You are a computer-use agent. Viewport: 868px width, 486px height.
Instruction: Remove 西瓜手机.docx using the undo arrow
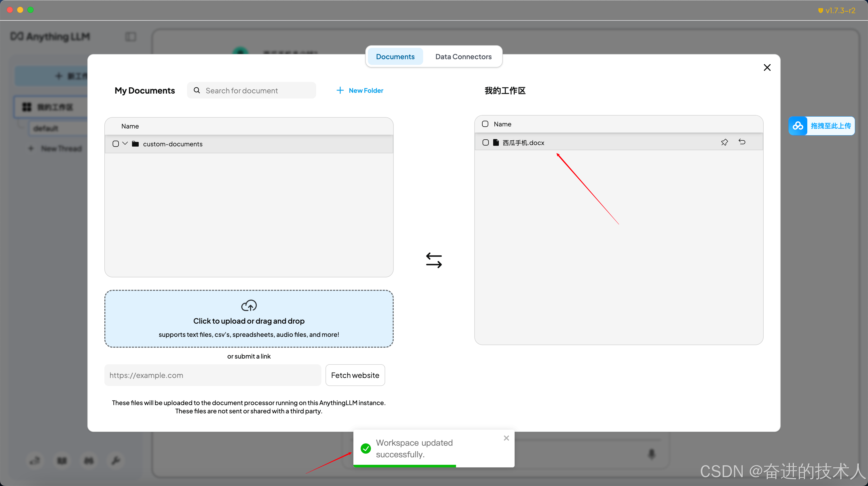[x=742, y=142]
